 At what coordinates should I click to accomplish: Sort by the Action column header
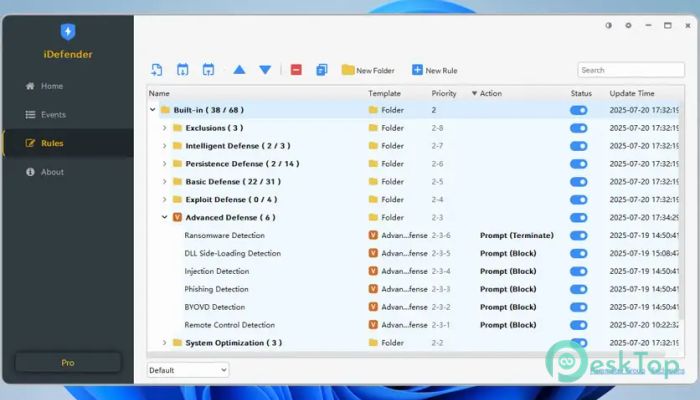[x=491, y=93]
